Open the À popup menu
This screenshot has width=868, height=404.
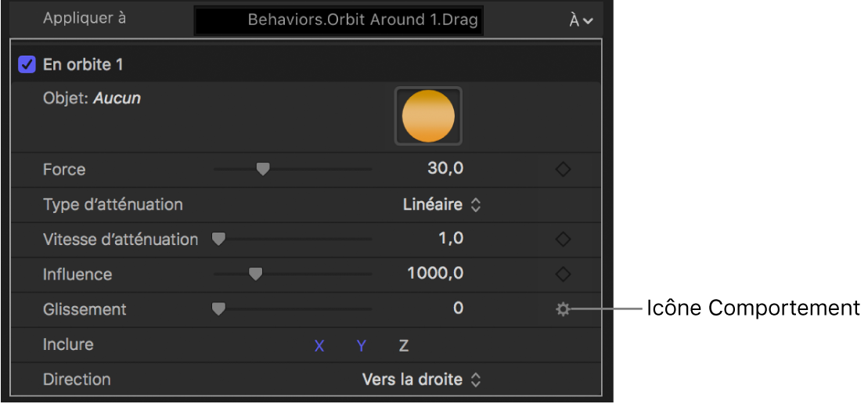click(581, 20)
